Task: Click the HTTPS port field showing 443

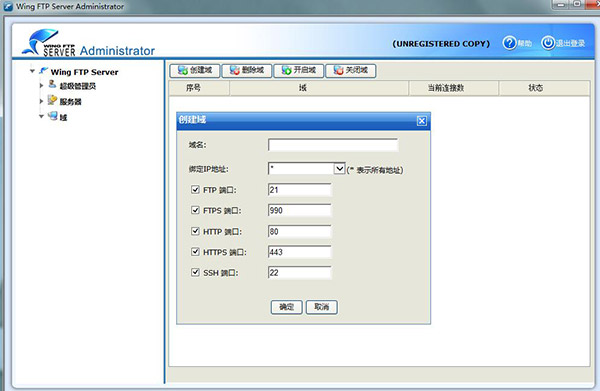Action: point(300,252)
